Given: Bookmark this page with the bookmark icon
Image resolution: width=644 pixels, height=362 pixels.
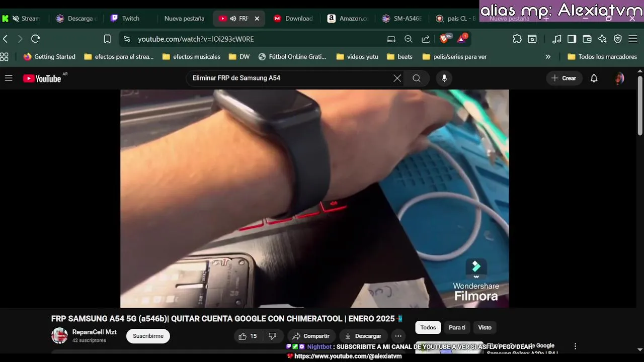Looking at the screenshot, I should click(107, 39).
